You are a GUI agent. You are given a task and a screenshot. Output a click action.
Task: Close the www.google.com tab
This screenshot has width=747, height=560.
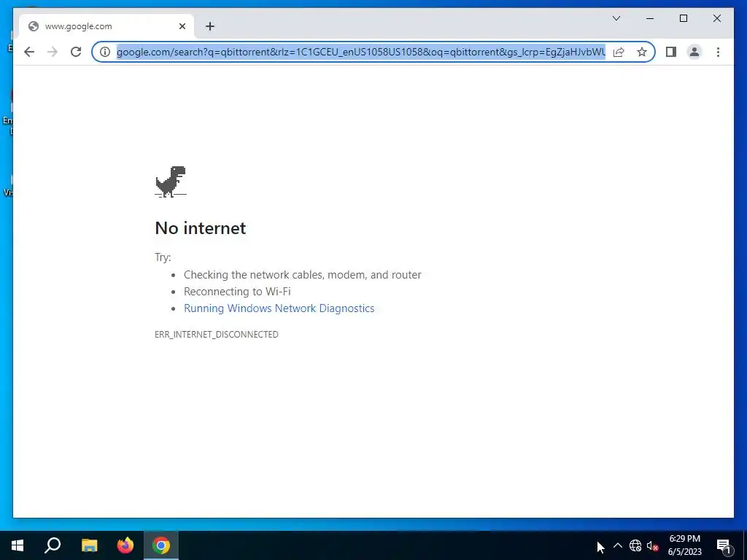click(x=182, y=26)
